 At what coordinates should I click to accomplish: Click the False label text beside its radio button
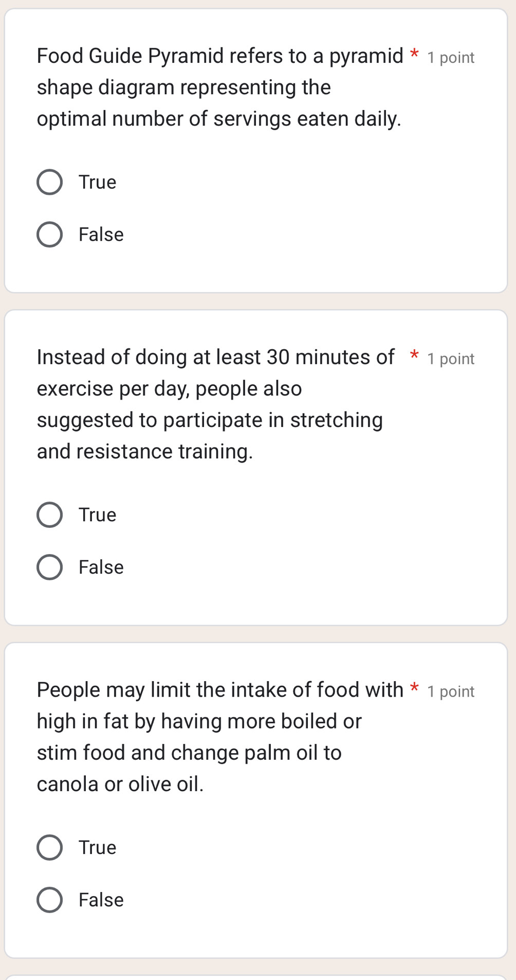click(101, 234)
